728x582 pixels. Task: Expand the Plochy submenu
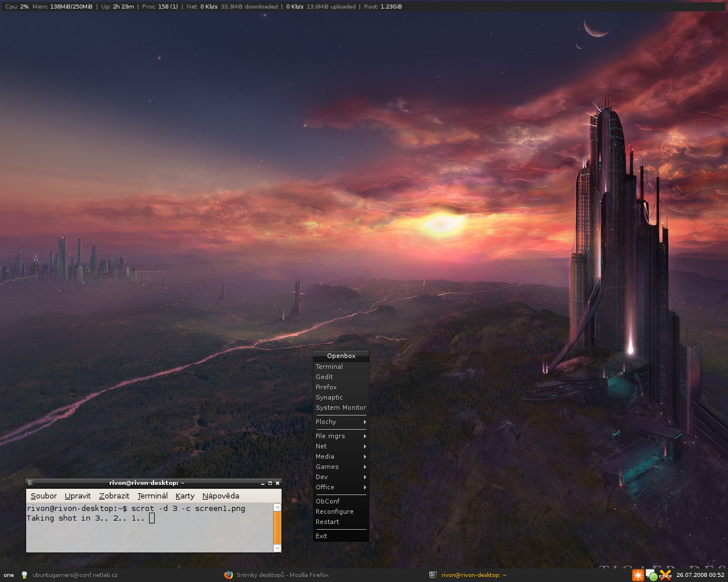tap(341, 422)
